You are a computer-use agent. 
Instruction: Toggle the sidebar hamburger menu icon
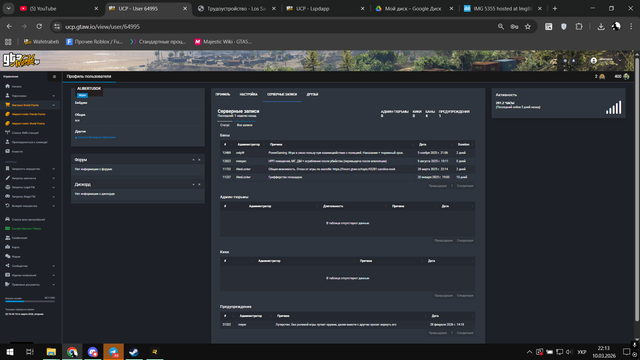[54, 76]
